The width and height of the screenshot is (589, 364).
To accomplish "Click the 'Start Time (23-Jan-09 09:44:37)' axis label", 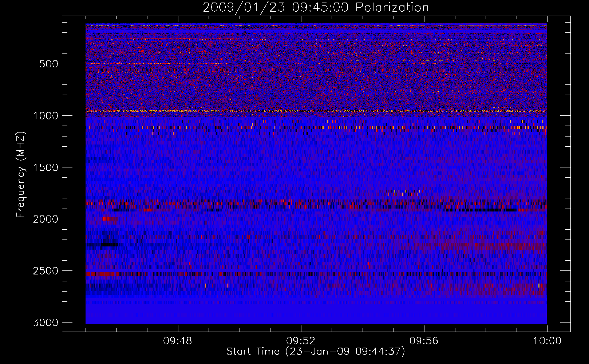I will click(316, 352).
